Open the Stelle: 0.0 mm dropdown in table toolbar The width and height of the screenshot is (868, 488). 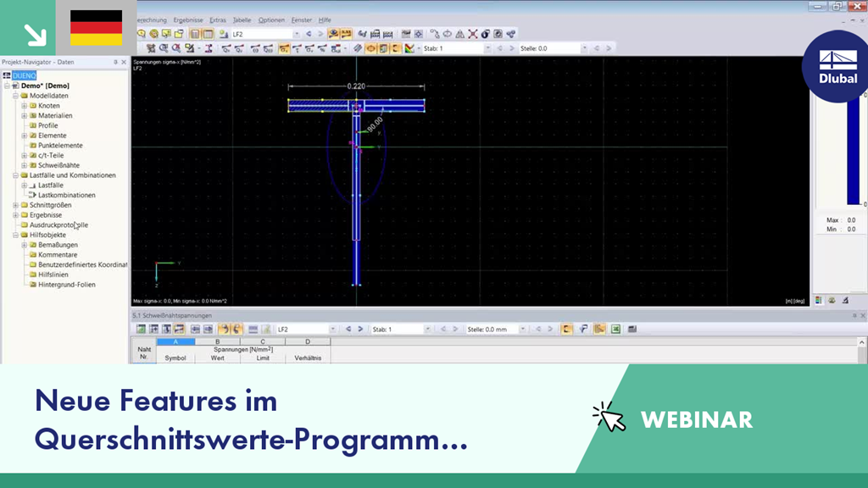tap(522, 330)
